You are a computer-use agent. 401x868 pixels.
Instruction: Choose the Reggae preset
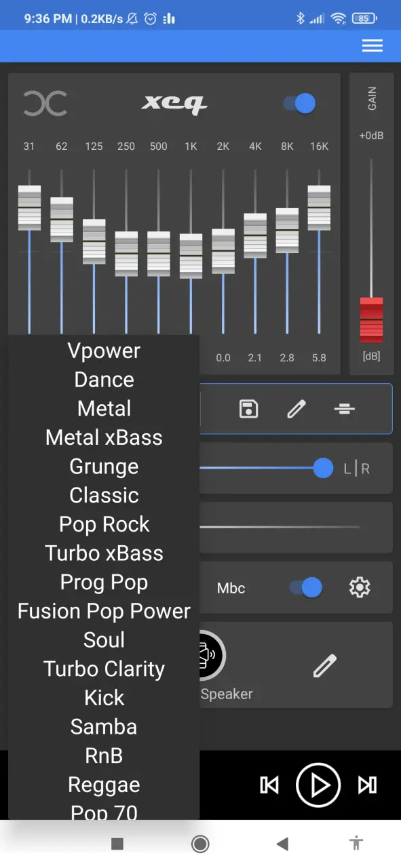pyautogui.click(x=104, y=785)
